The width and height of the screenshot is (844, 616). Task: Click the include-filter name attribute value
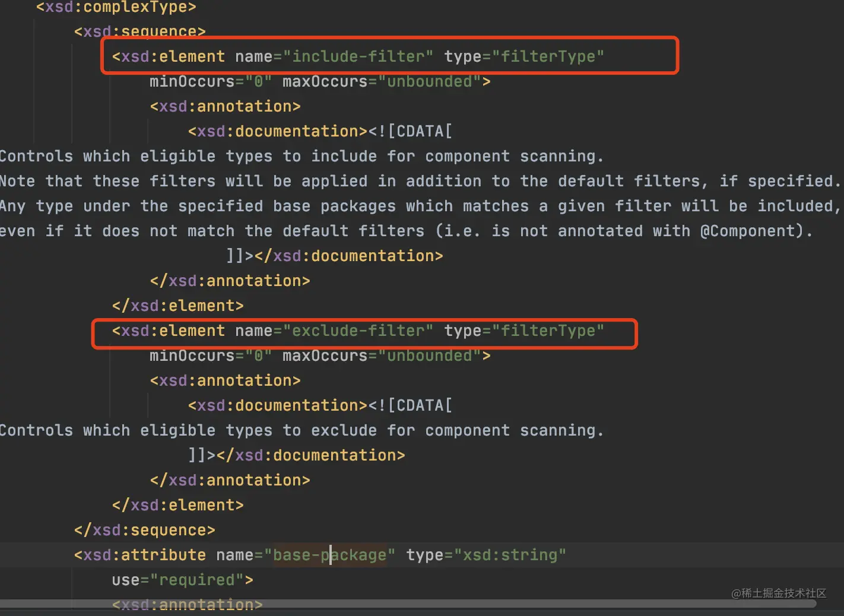[358, 56]
